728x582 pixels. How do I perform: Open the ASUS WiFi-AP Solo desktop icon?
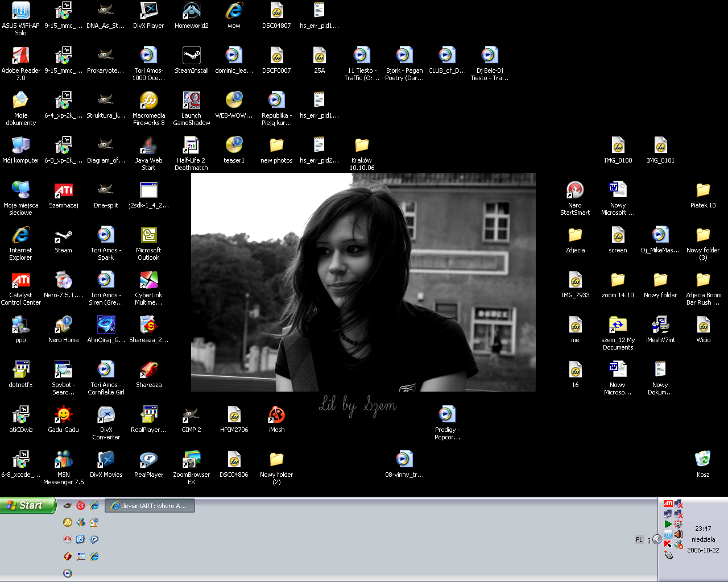click(x=20, y=18)
